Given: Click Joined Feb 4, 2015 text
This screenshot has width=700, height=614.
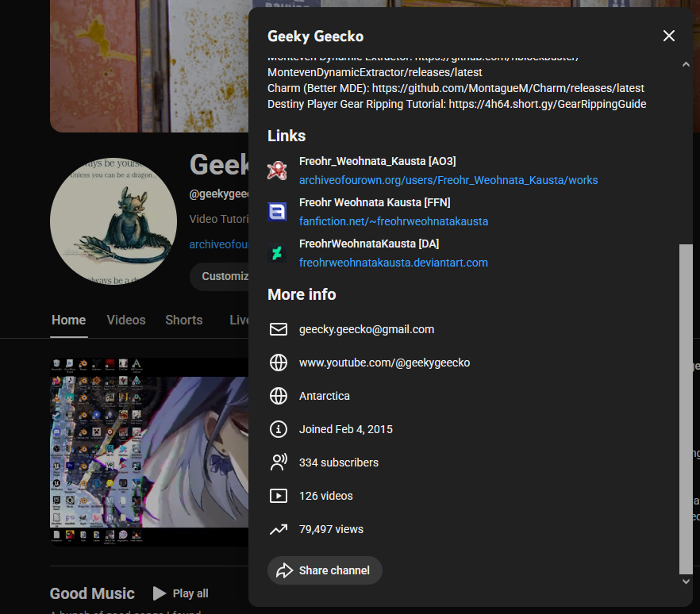Looking at the screenshot, I should tap(346, 429).
